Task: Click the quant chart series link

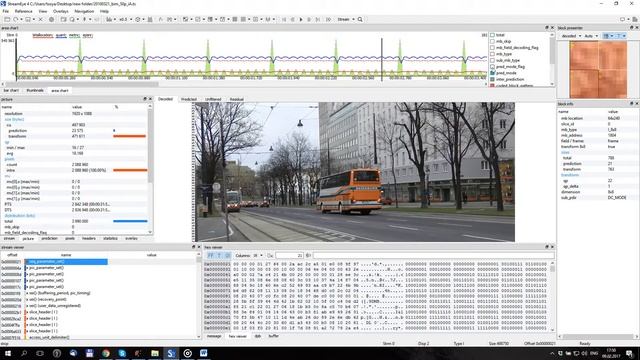Action: tap(61, 36)
